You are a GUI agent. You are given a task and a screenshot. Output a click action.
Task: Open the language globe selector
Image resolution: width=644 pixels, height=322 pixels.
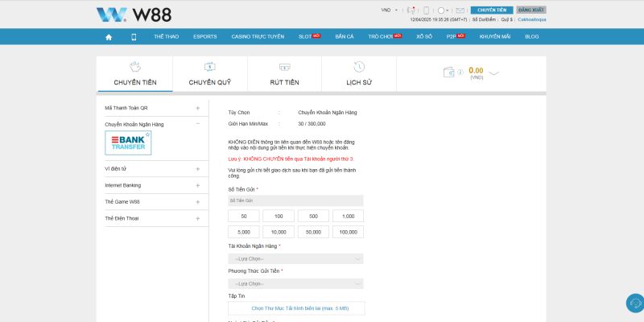(443, 10)
